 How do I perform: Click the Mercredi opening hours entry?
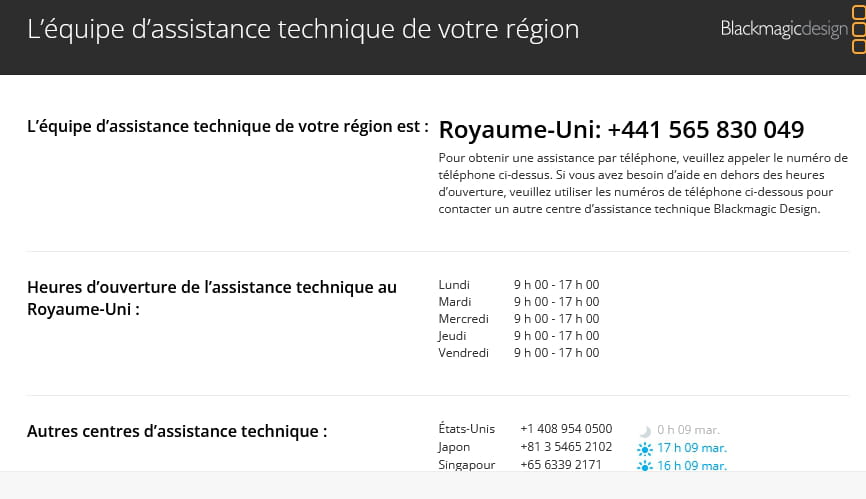pos(519,319)
